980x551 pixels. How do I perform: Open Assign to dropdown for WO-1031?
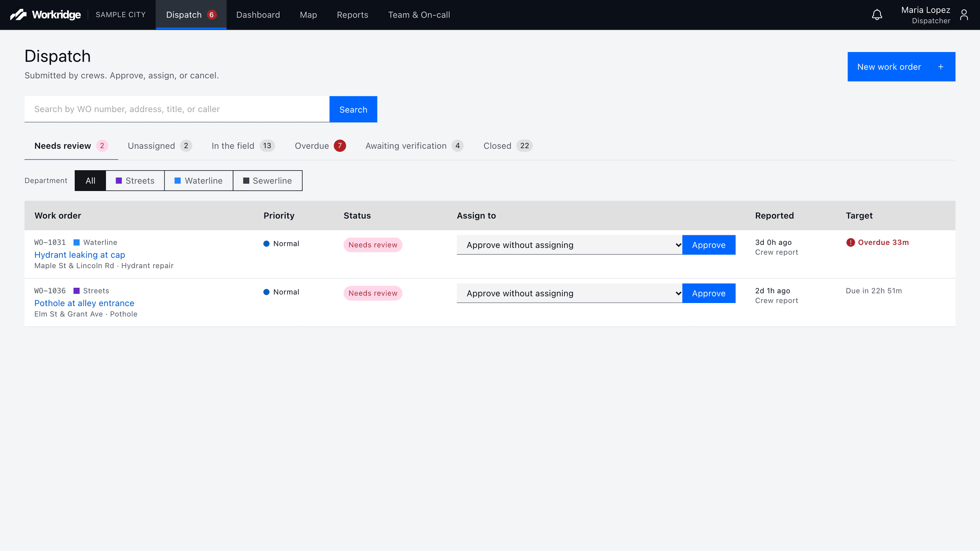[569, 245]
